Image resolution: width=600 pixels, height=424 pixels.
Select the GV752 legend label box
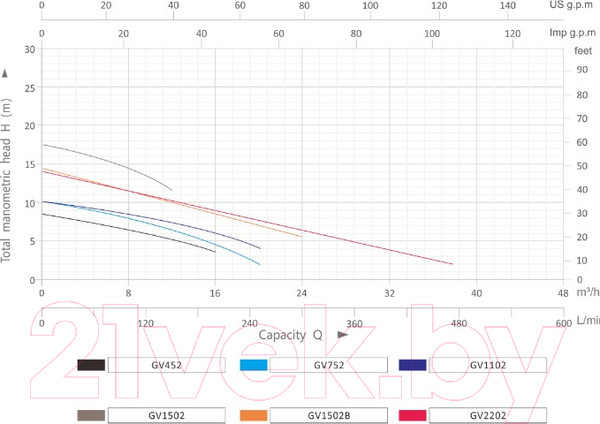[x=328, y=365]
